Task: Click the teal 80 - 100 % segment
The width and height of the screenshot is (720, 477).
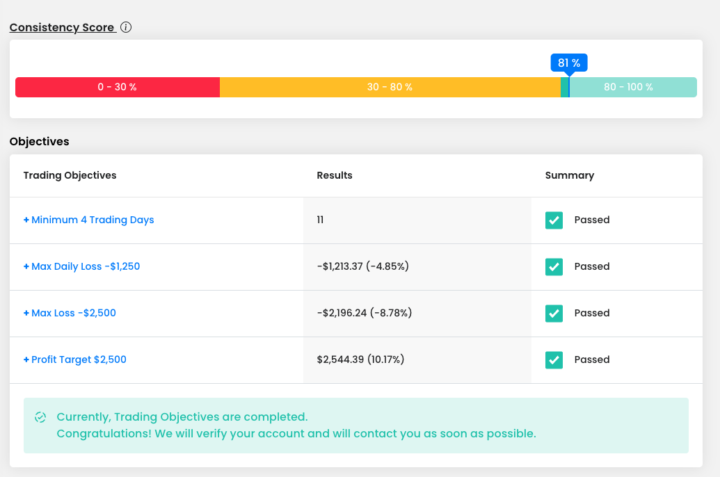Action: pyautogui.click(x=632, y=87)
